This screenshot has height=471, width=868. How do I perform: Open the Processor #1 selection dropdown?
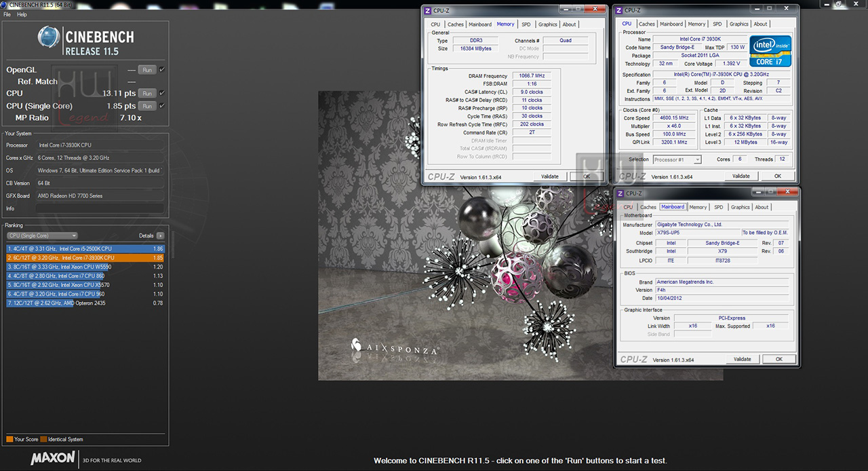[677, 159]
